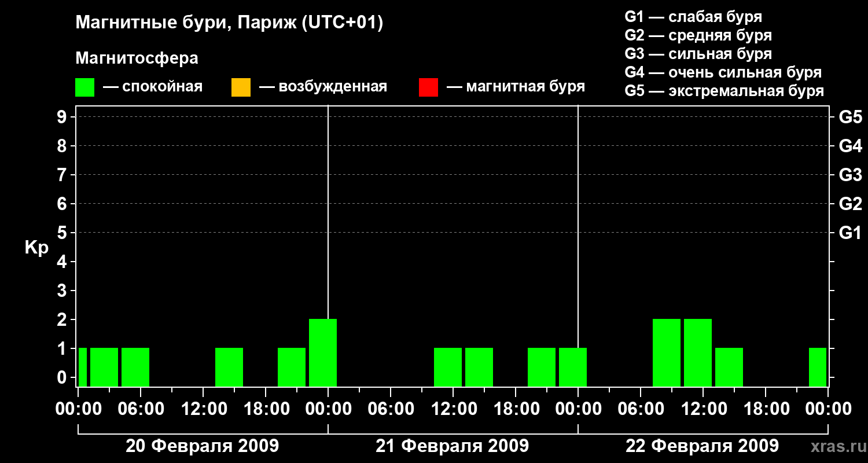
Task: Click the '18:00' time label of 22 February
Action: tap(766, 409)
